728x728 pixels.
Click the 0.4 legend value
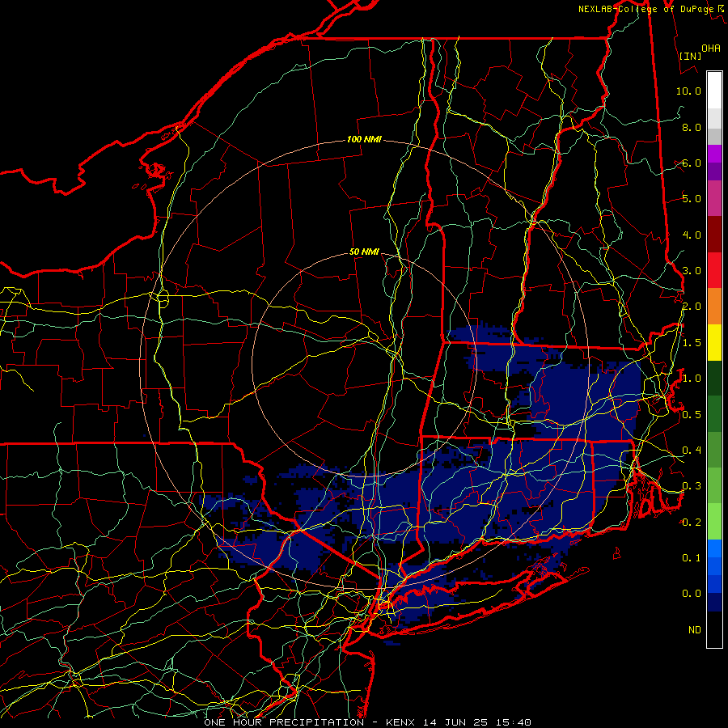pyautogui.click(x=692, y=451)
